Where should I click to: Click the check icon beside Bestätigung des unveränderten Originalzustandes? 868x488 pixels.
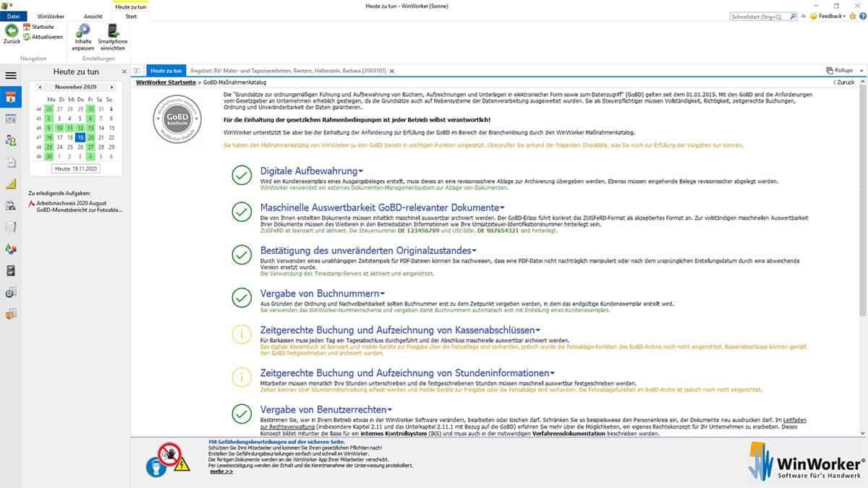(242, 254)
